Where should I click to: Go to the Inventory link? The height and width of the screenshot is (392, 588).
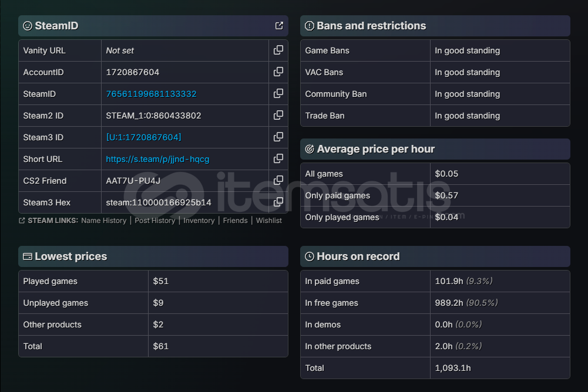coord(199,221)
